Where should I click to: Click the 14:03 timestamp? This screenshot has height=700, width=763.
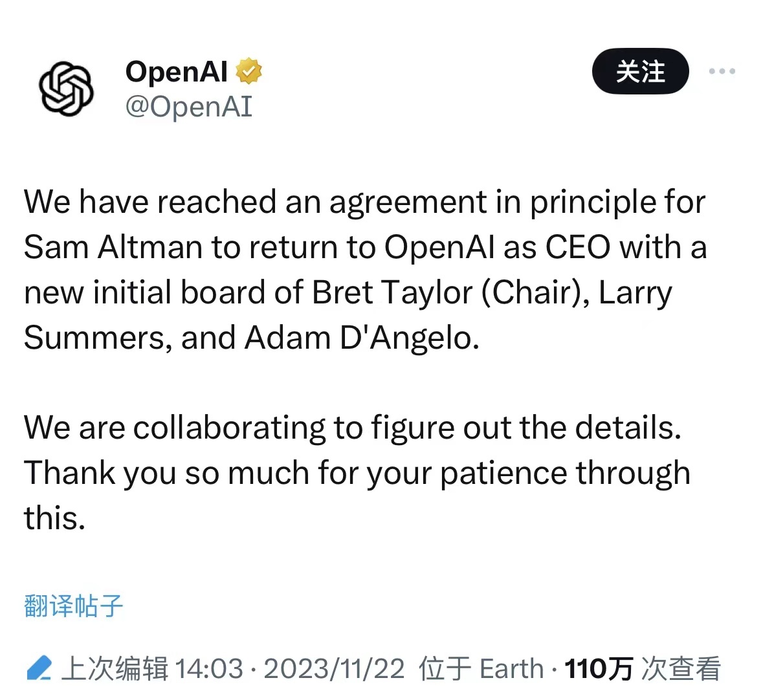coord(208,669)
